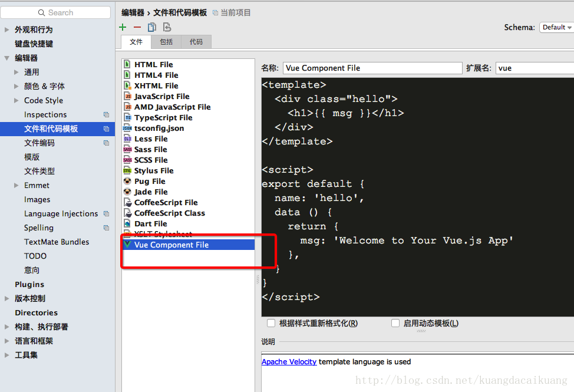Select the Vue Component File template
Image resolution: width=574 pixels, height=392 pixels.
188,245
